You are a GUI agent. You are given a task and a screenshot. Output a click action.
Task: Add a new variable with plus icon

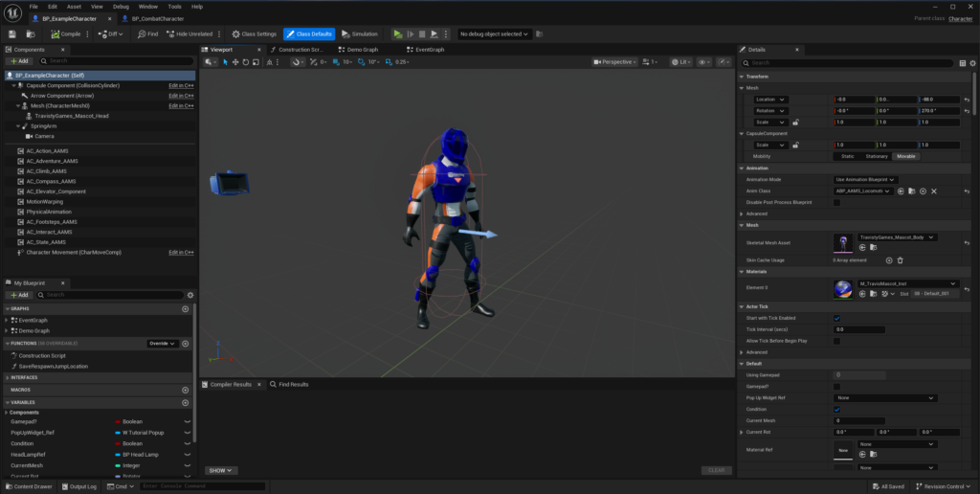[185, 403]
